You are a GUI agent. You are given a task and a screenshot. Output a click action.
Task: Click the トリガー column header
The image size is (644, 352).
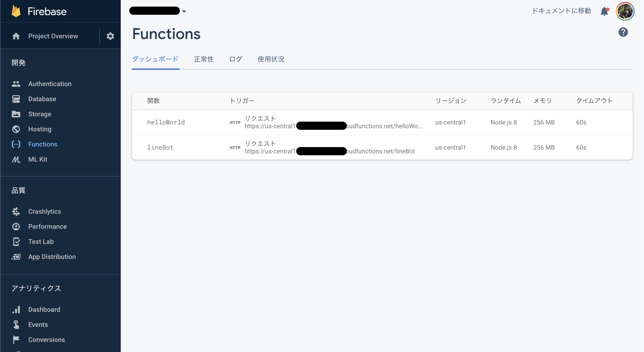point(242,101)
